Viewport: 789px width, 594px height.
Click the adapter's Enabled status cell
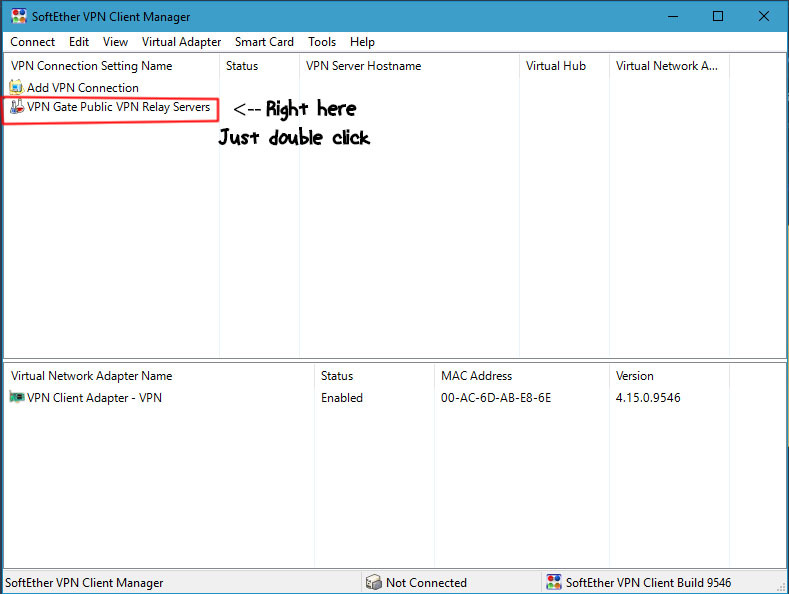[342, 398]
